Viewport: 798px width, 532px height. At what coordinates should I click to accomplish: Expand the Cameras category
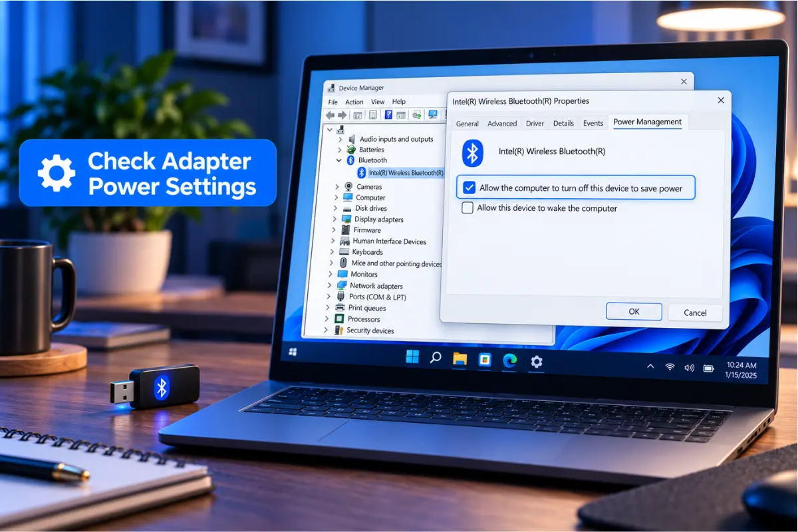(x=337, y=187)
